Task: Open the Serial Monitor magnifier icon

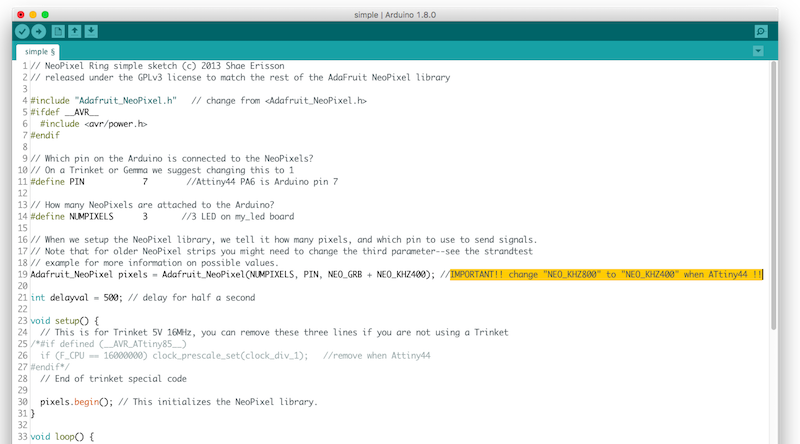Action: point(761,32)
